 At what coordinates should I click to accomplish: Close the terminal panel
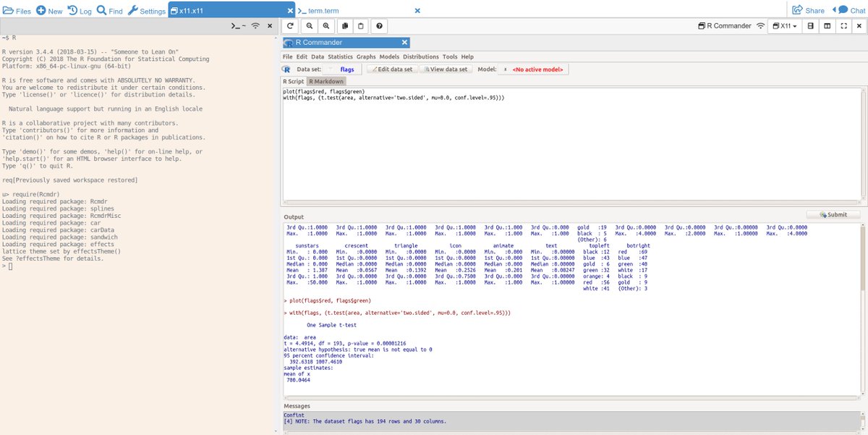(270, 26)
